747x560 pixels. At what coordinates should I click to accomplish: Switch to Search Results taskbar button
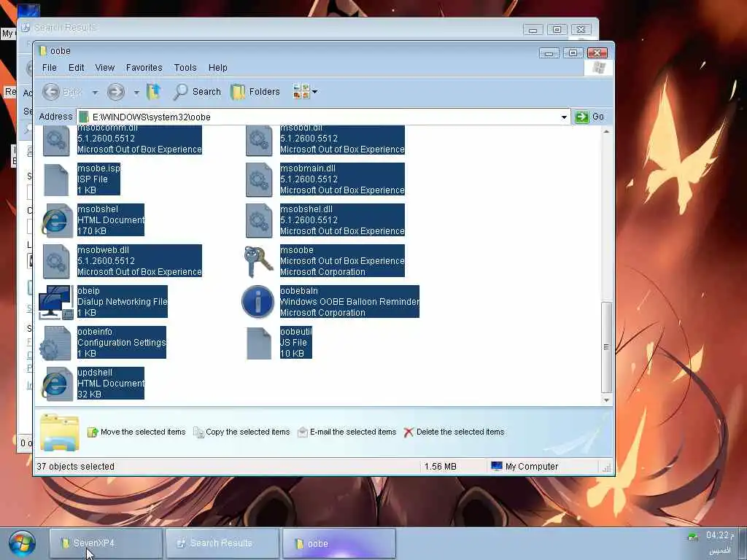pyautogui.click(x=222, y=542)
